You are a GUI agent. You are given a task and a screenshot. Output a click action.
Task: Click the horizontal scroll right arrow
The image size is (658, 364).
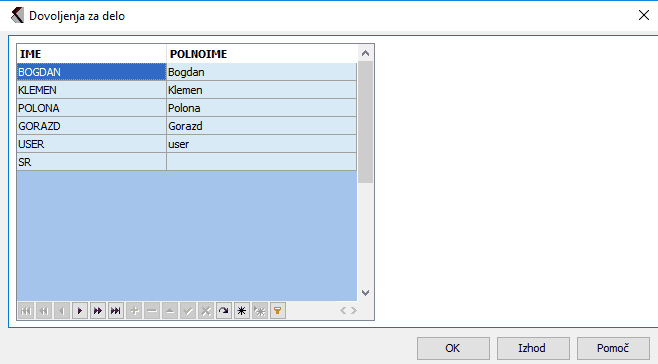click(x=354, y=310)
